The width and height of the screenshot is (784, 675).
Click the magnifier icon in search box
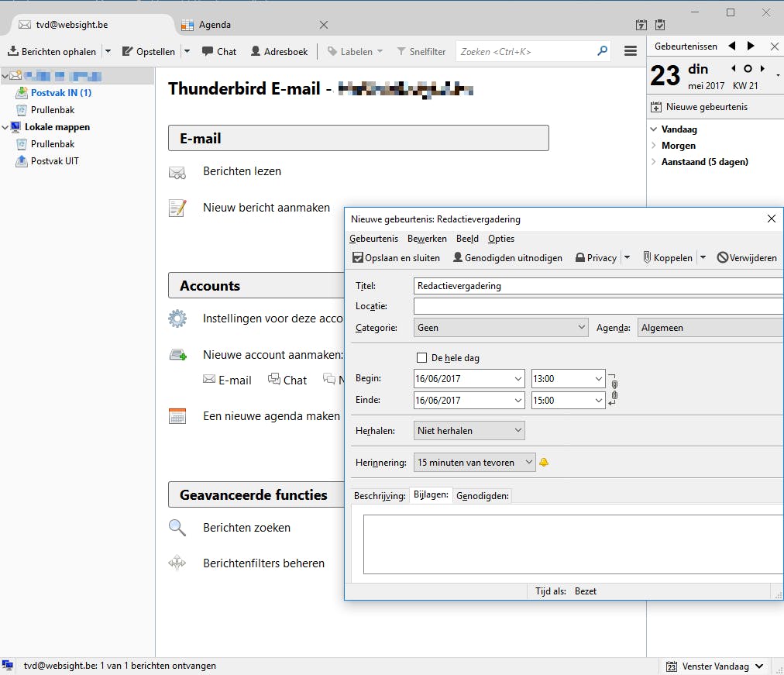coord(603,51)
